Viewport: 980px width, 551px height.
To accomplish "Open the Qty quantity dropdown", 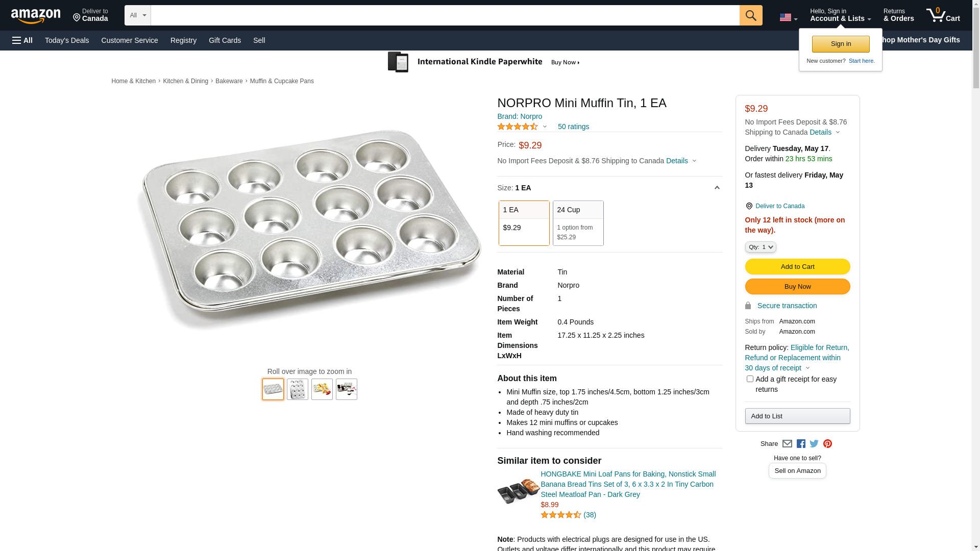I will (760, 247).
